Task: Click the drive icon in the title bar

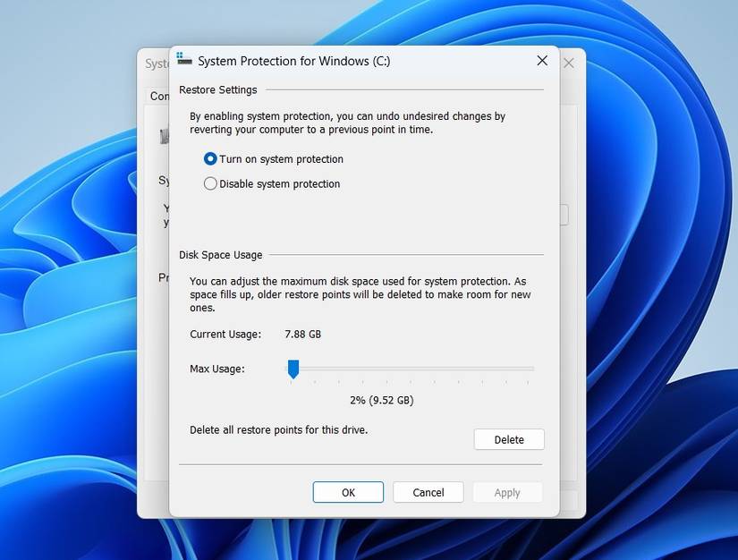Action: point(184,59)
